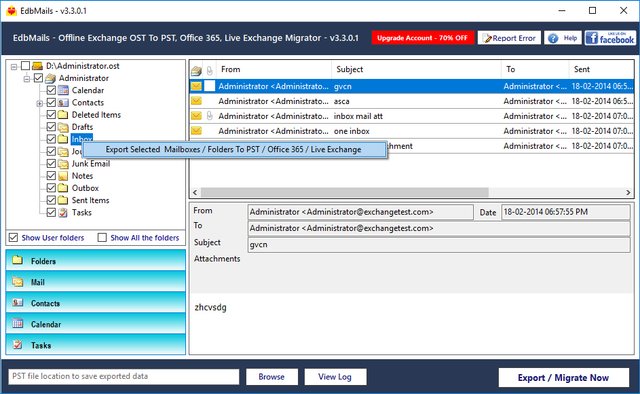This screenshot has height=394, width=640.
Task: Open the Tasks navigation pane
Action: pos(96,345)
